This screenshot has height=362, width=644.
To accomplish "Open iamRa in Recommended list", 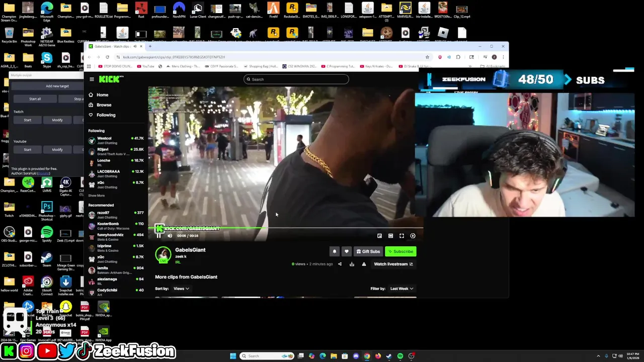I will (116, 270).
